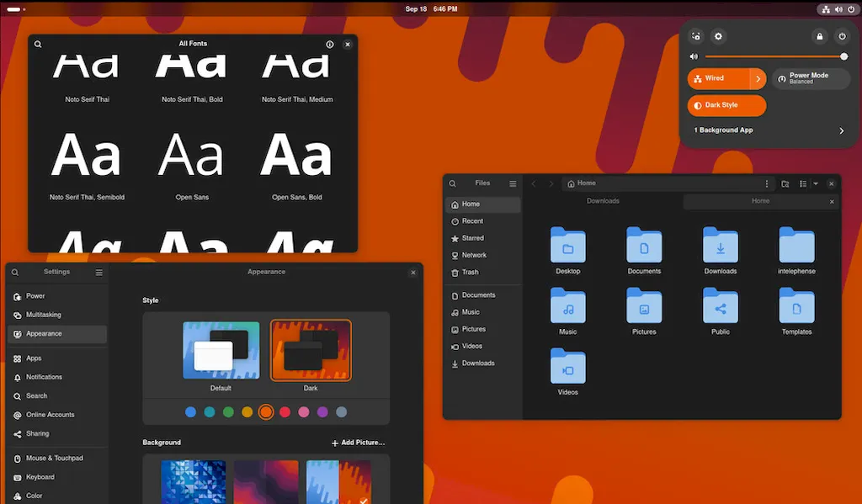The width and height of the screenshot is (862, 504).
Task: Select the blue geometric background thumbnail
Action: click(194, 482)
